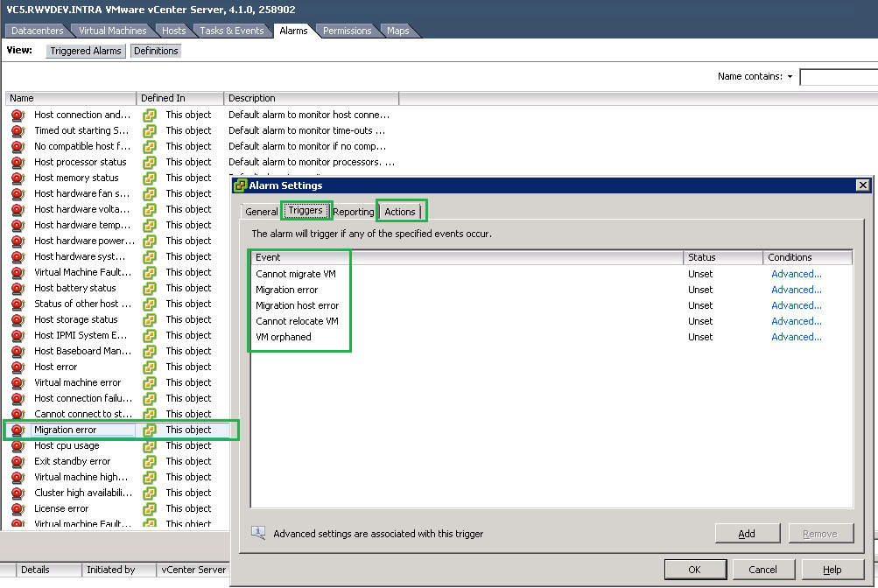The width and height of the screenshot is (878, 588).
Task: Click the Defined In icon for Host error row
Action: tap(150, 367)
